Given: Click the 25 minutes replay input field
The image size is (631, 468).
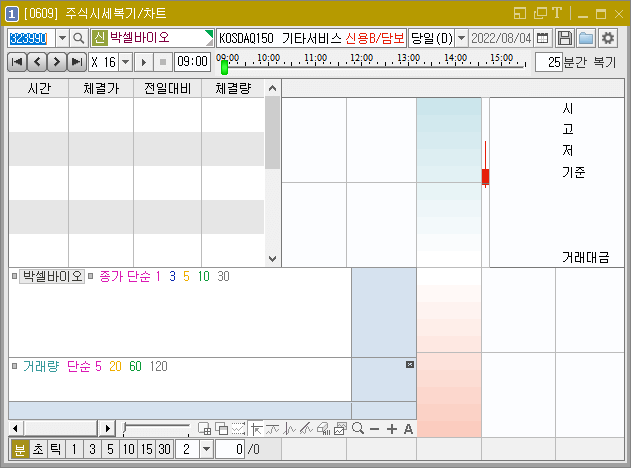Looking at the screenshot, I should coord(549,62).
